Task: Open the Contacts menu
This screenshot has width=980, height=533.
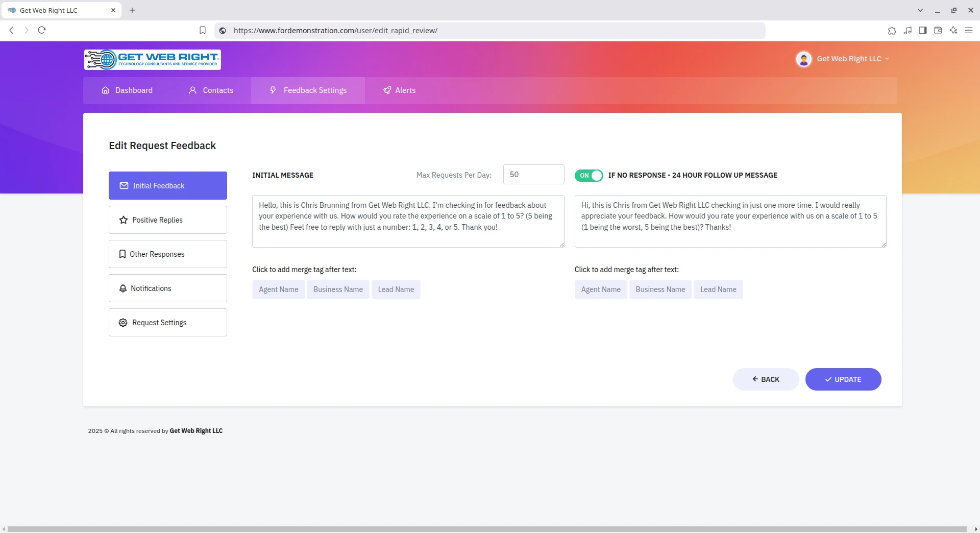Action: [x=211, y=90]
